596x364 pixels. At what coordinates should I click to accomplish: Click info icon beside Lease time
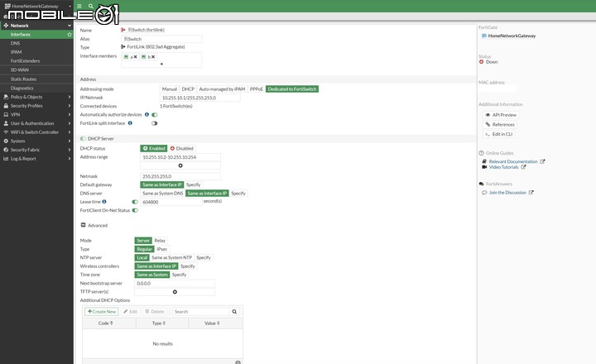click(x=104, y=202)
